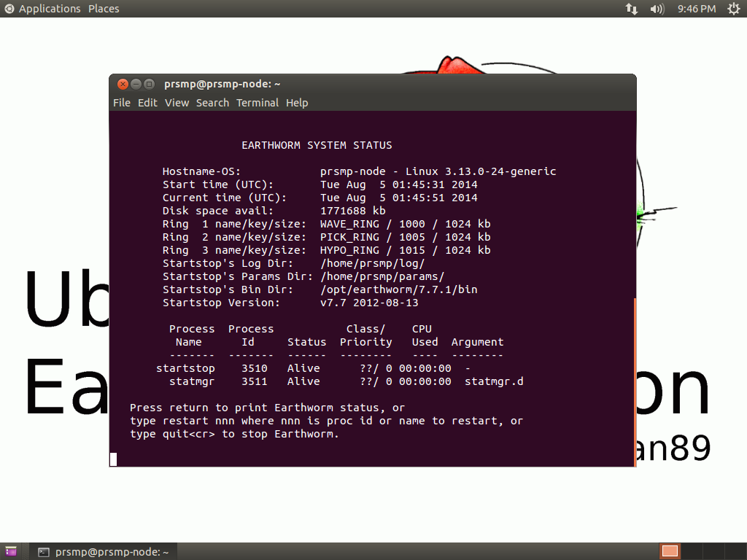Viewport: 747px width, 560px height.
Task: Select the prsmp@prsmp-node taskbar window button
Action: tap(104, 552)
